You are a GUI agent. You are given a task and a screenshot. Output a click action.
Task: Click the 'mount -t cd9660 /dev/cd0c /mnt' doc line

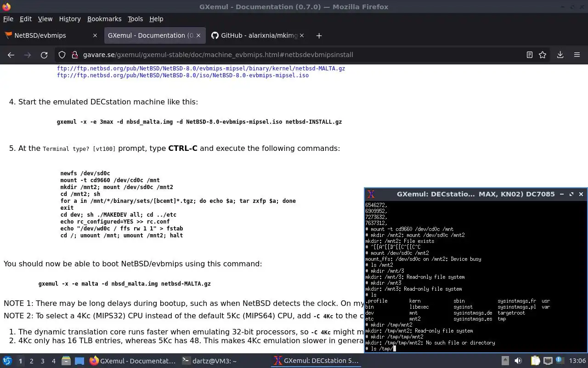point(110,180)
